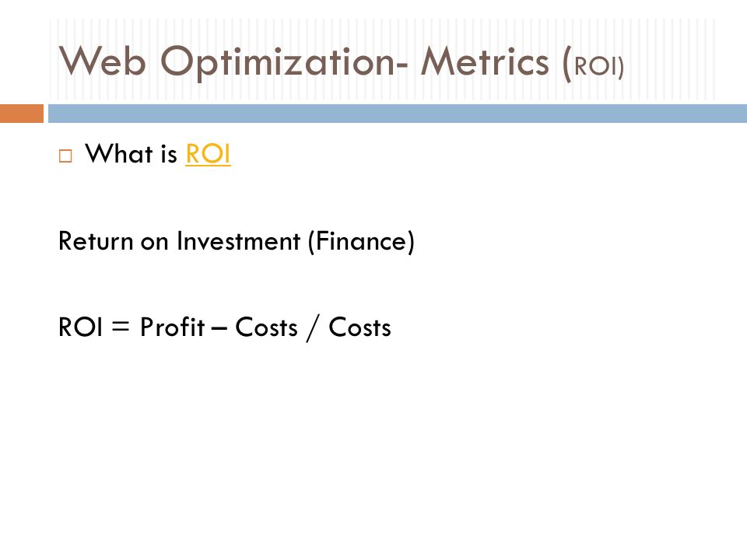Select the Return on Investment (Finance) line
This screenshot has width=747, height=560.
pyautogui.click(x=237, y=241)
